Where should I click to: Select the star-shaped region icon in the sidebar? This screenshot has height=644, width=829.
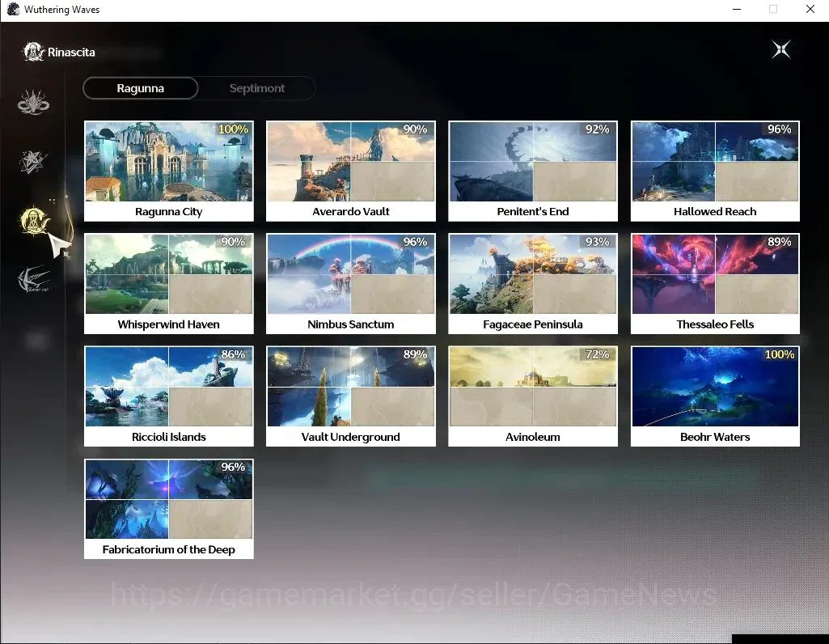33,161
